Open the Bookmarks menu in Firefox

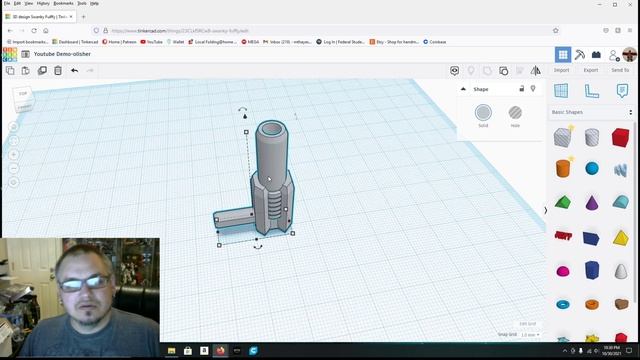tap(63, 3)
